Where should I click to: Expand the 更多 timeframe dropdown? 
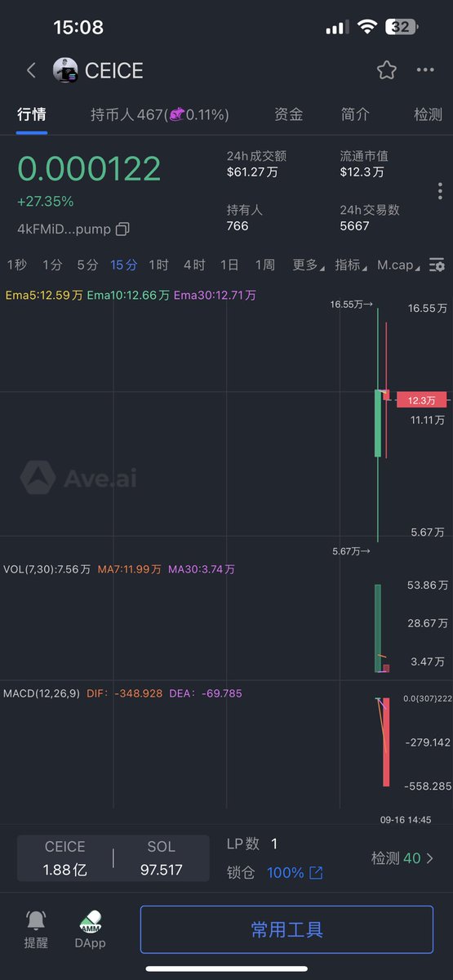(309, 265)
